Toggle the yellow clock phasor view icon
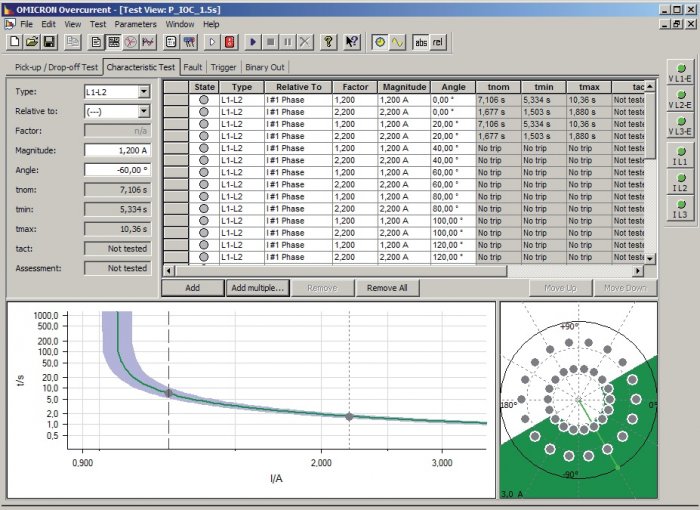The width and height of the screenshot is (700, 510). click(380, 42)
